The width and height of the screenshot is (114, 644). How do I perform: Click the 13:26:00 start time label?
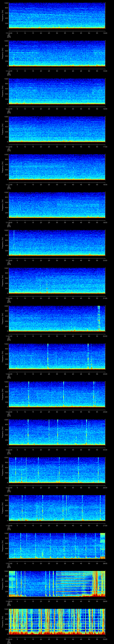click(9, 525)
